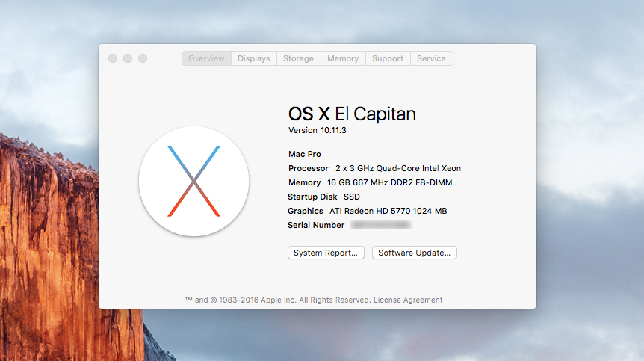644x361 pixels.
Task: Click the 16 GB 667 MHz DDR2 FB-DIMM value
Action: click(x=390, y=182)
